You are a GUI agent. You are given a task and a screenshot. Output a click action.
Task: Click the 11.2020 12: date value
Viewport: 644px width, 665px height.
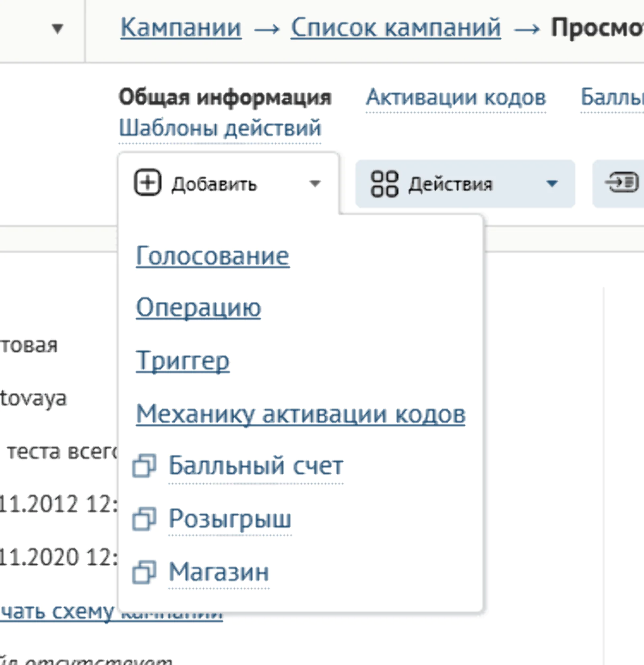click(x=59, y=557)
